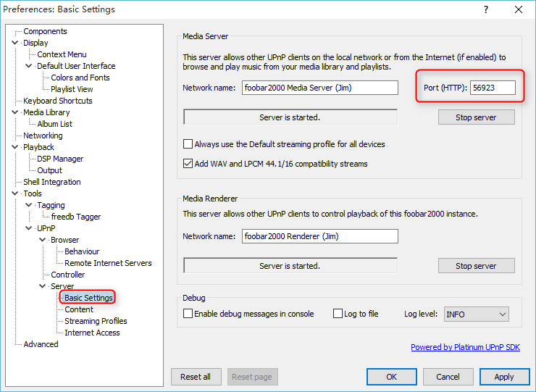The image size is (536, 392).
Task: Open the Behaviour page
Action: [82, 251]
